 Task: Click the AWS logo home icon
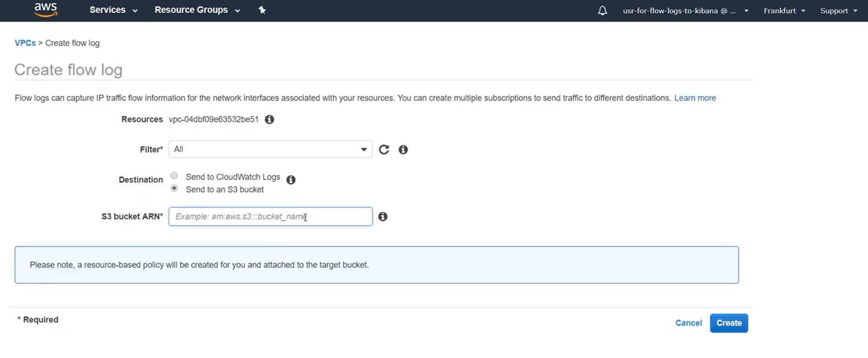46,10
